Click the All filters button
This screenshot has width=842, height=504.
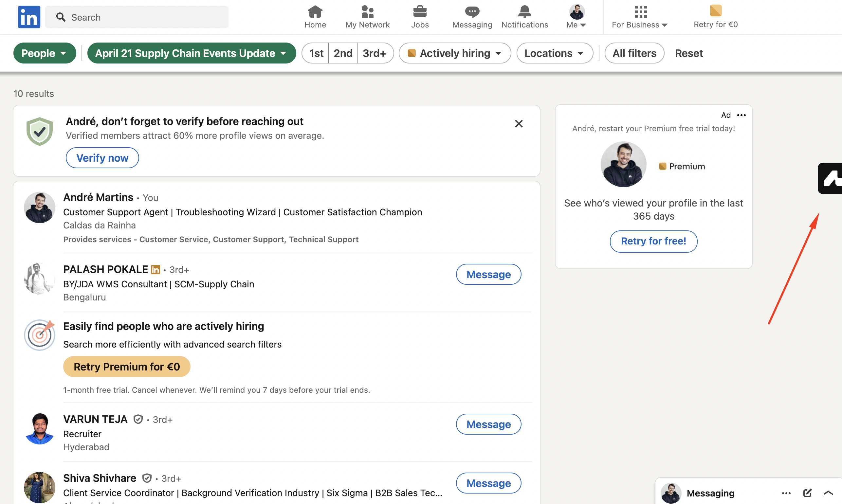(x=634, y=53)
